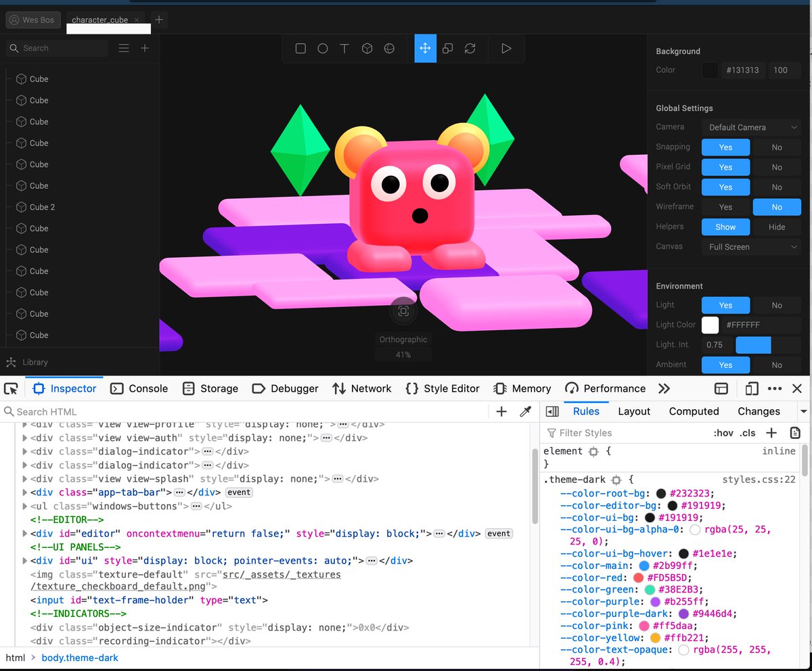
Task: Select the Move tool in the toolbar
Action: (426, 48)
